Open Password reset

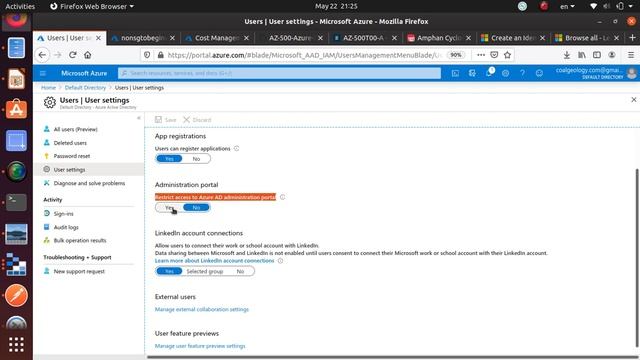point(72,156)
